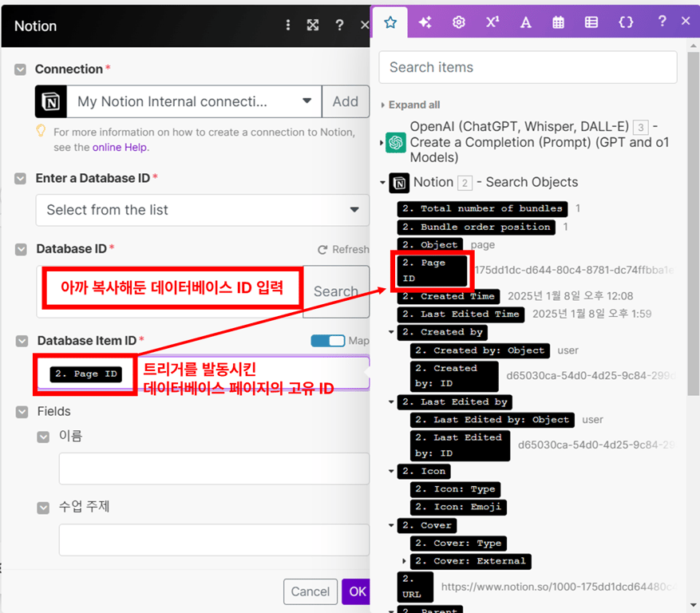This screenshot has width=700, height=613.
Task: Click the Notion logo in connection field
Action: pyautogui.click(x=51, y=101)
